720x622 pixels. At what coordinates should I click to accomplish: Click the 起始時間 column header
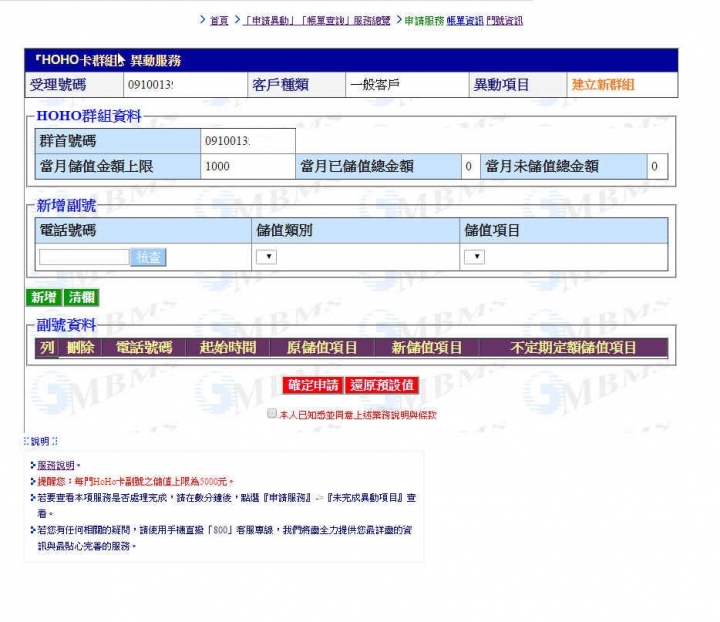[x=228, y=348]
